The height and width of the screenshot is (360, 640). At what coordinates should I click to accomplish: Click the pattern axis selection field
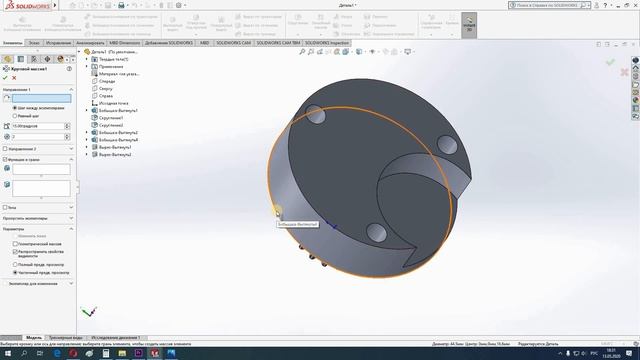click(x=42, y=98)
